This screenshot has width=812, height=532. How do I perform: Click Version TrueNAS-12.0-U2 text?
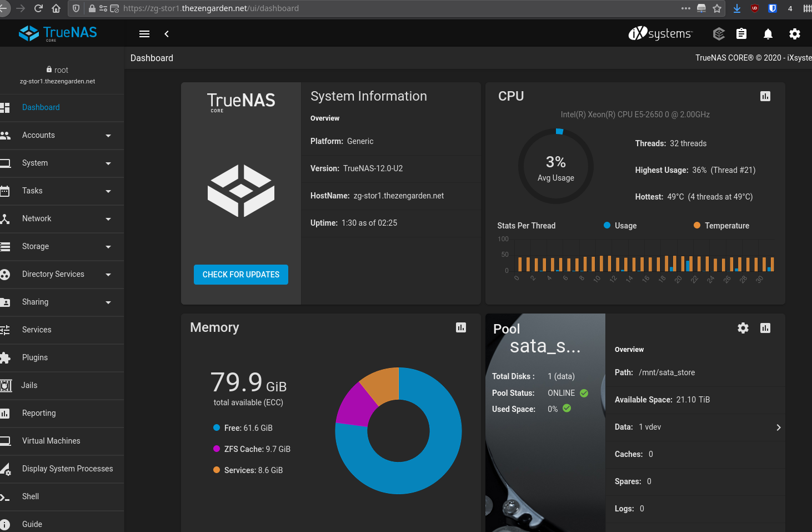point(357,168)
